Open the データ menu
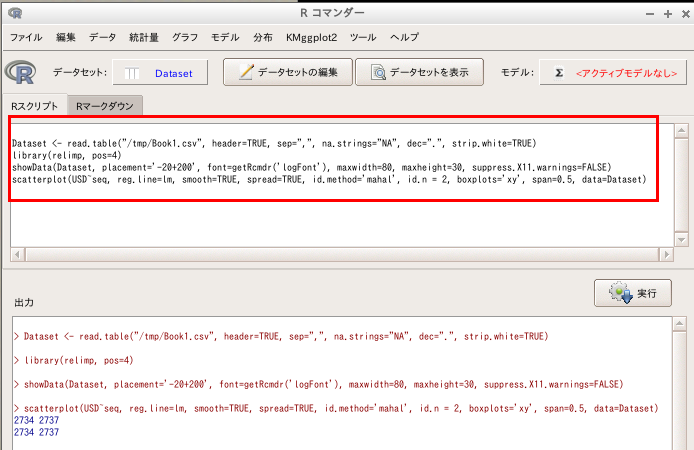This screenshot has height=450, width=694. click(x=102, y=38)
